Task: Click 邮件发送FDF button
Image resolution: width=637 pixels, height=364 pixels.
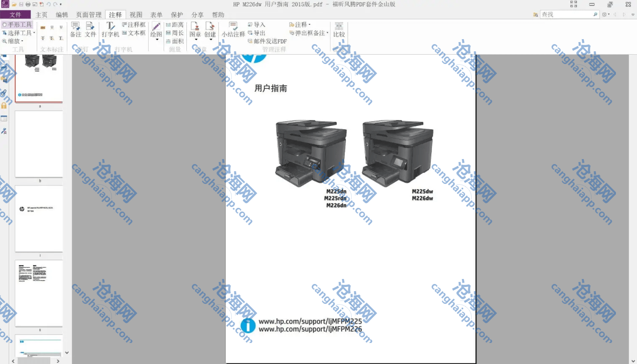Action: 268,41
